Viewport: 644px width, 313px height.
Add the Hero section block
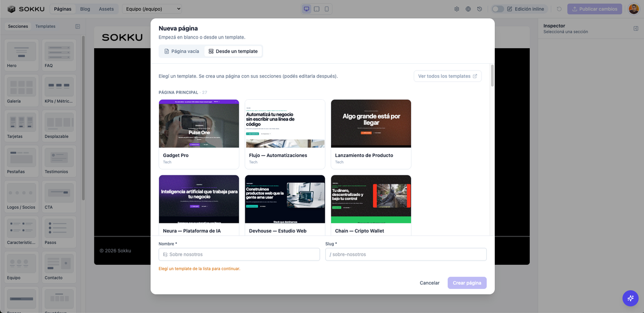tap(21, 55)
